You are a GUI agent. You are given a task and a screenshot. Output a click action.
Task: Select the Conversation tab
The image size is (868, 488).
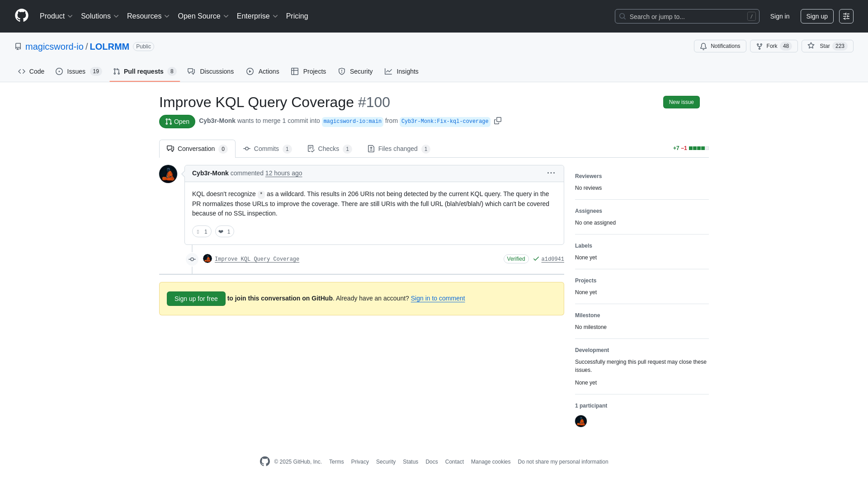(x=197, y=149)
